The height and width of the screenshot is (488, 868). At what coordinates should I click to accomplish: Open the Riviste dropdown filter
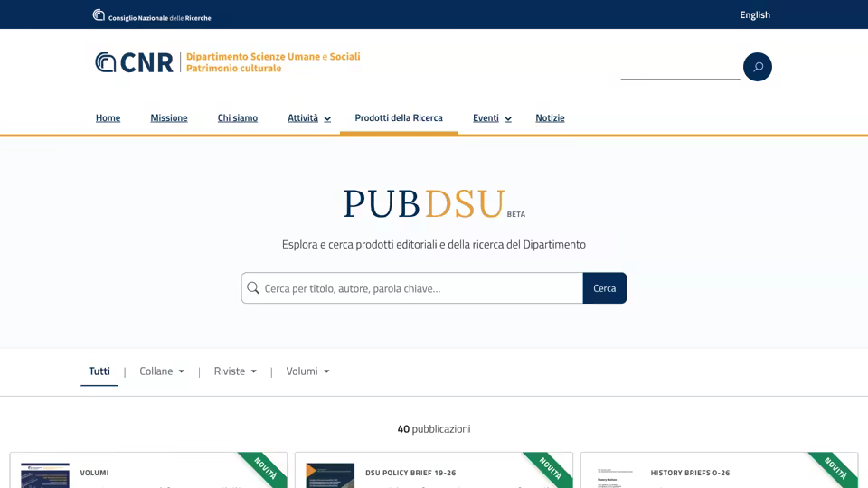pos(235,371)
